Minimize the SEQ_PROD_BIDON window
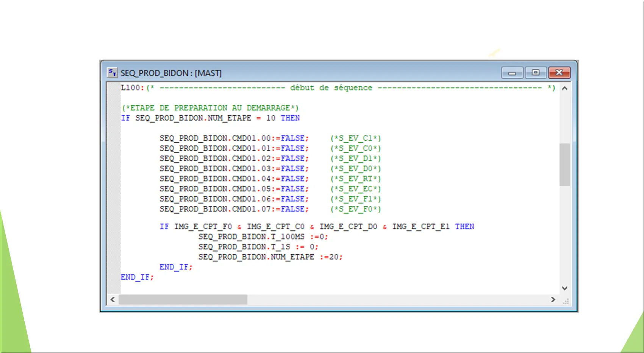 512,73
